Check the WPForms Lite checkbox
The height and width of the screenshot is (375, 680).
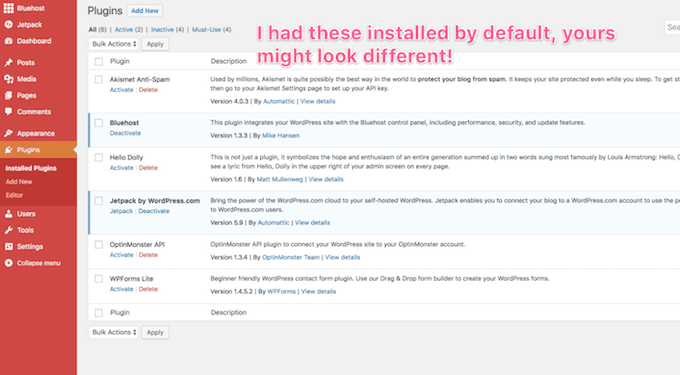click(99, 279)
